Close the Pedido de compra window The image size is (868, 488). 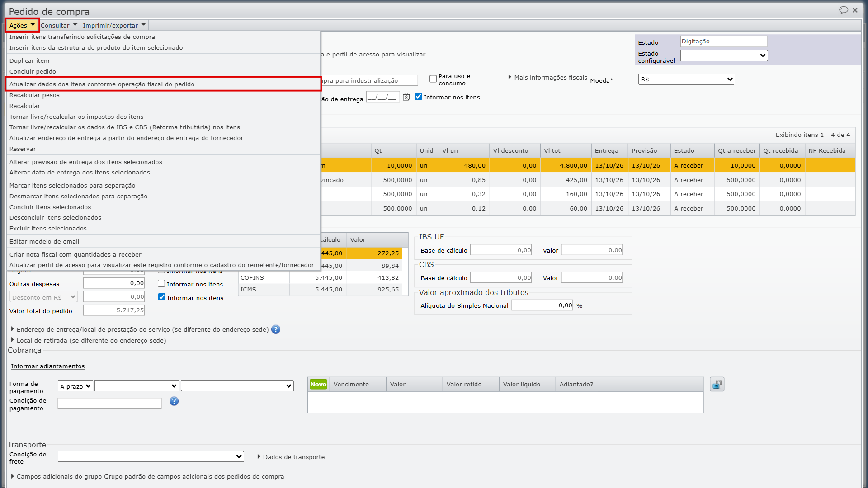coord(855,10)
